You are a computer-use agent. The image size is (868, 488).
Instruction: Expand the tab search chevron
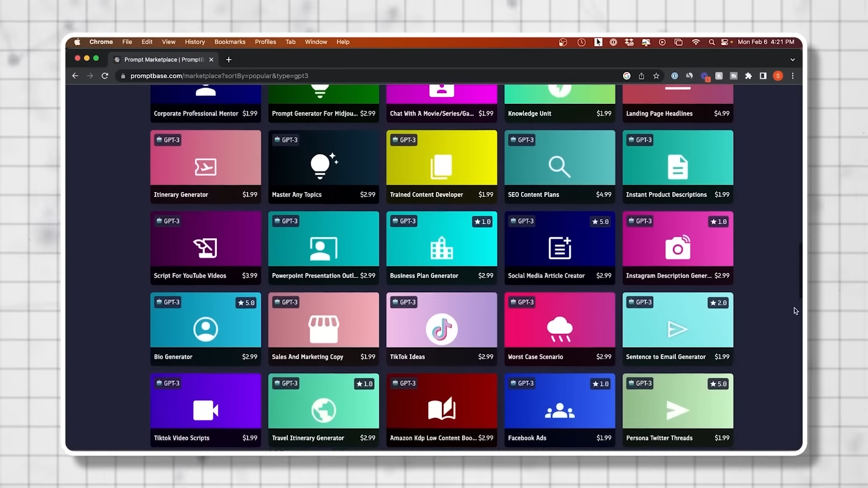tap(792, 60)
